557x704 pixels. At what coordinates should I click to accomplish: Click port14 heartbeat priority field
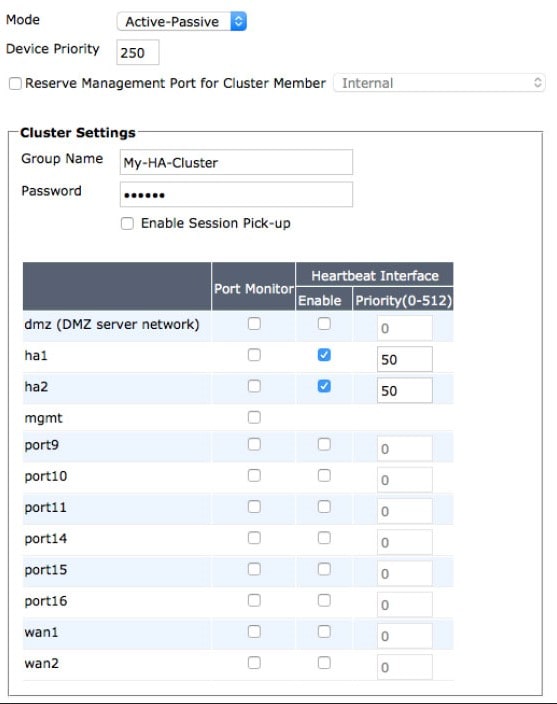tap(405, 542)
